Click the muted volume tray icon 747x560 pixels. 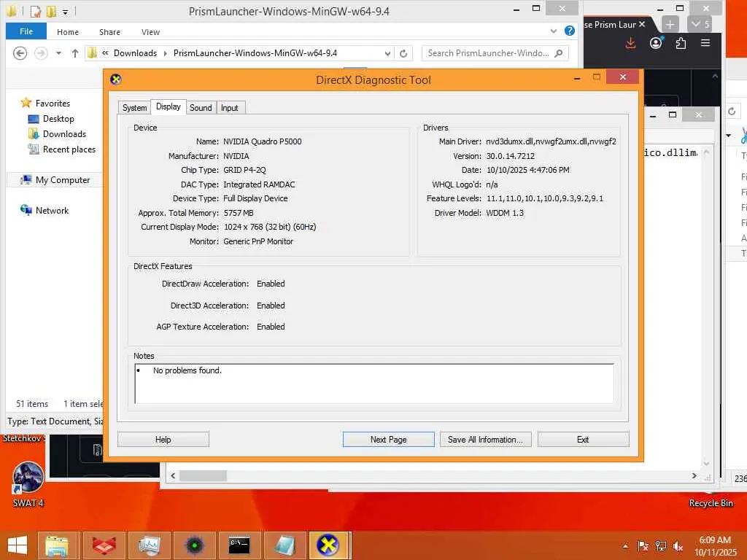pos(678,546)
